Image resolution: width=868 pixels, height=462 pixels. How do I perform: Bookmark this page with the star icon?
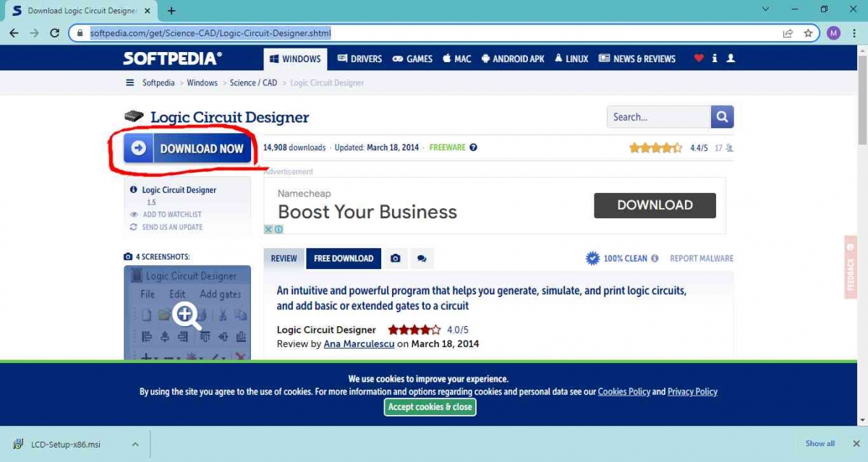[x=807, y=33]
